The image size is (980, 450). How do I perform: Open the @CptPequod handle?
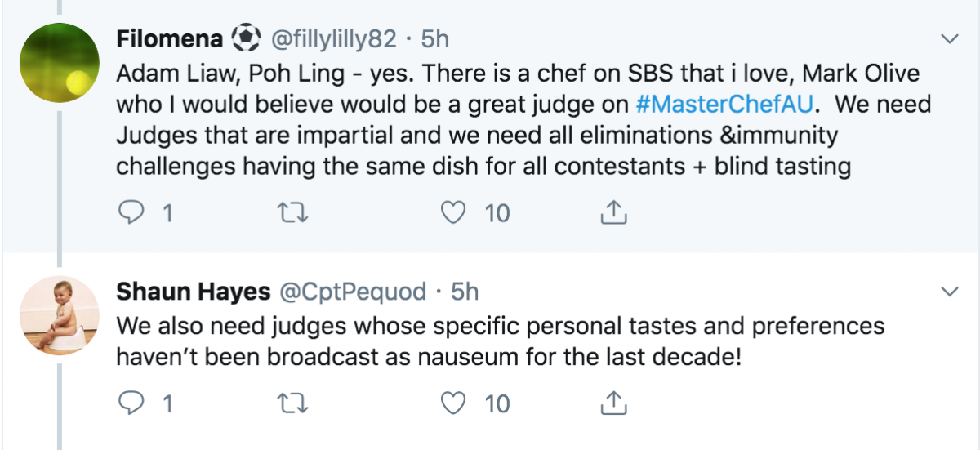click(354, 292)
